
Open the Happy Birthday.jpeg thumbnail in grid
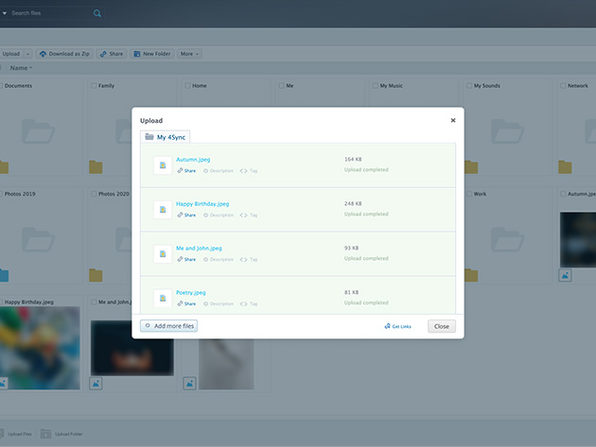(x=40, y=348)
